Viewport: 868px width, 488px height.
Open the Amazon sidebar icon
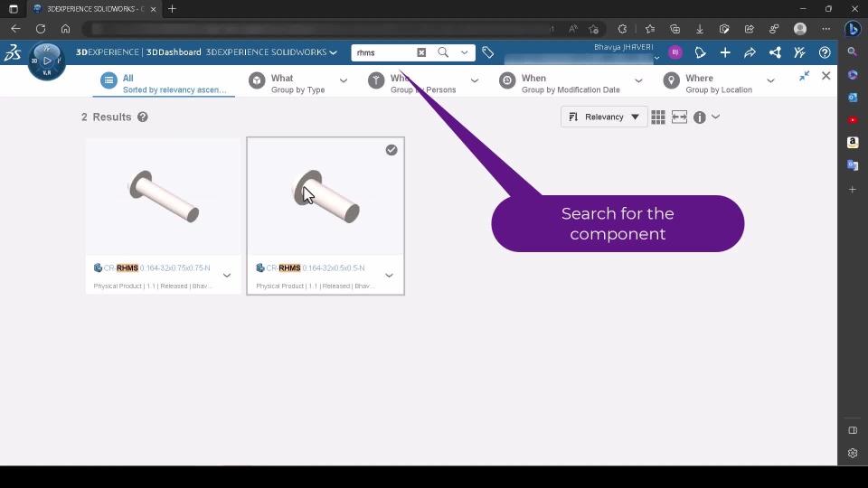point(853,143)
